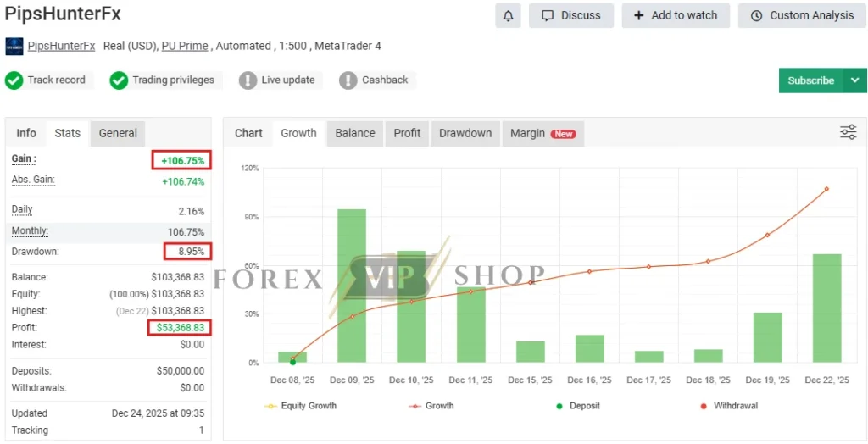The height and width of the screenshot is (444, 868).
Task: Click the 2.16% daily value
Action: (192, 212)
